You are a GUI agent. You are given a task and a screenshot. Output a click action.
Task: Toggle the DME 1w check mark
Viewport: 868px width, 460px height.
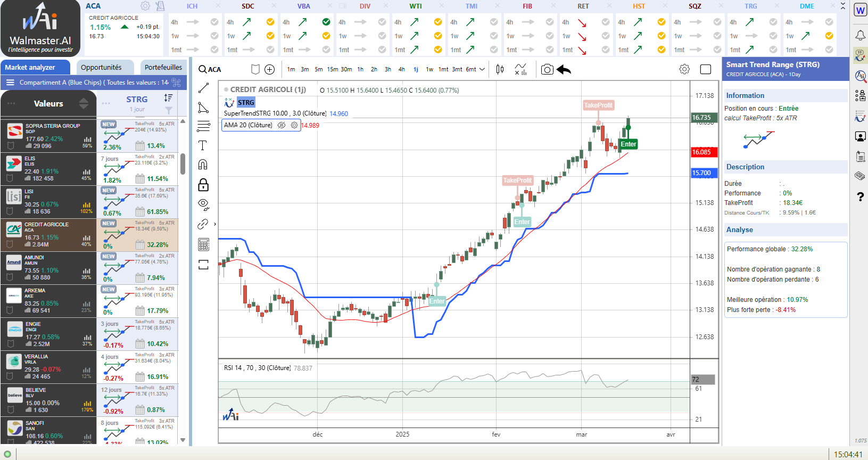[829, 36]
